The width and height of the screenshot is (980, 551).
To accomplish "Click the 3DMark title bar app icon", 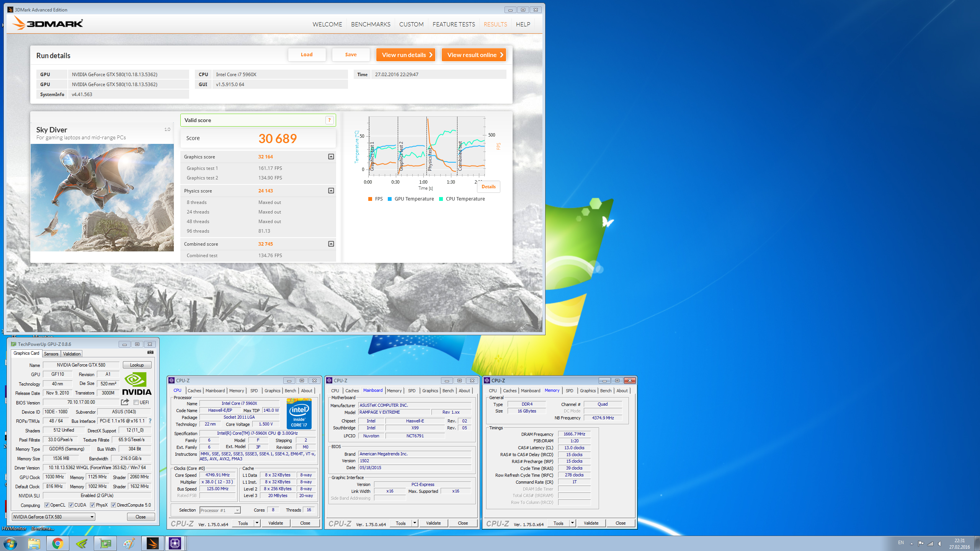I will pyautogui.click(x=10, y=10).
